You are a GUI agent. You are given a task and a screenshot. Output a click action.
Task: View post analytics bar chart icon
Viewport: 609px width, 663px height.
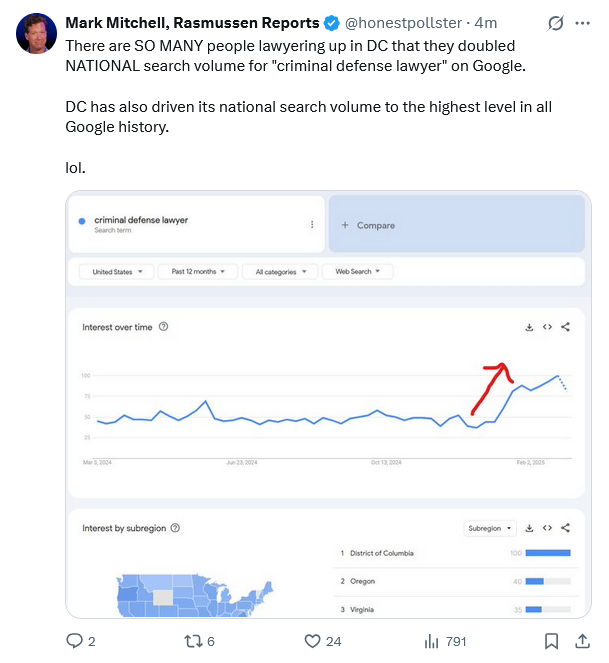click(433, 641)
